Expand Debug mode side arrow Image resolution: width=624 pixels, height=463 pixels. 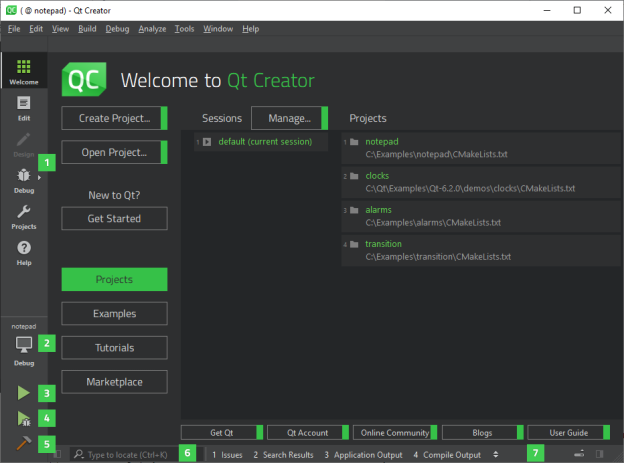tap(39, 178)
